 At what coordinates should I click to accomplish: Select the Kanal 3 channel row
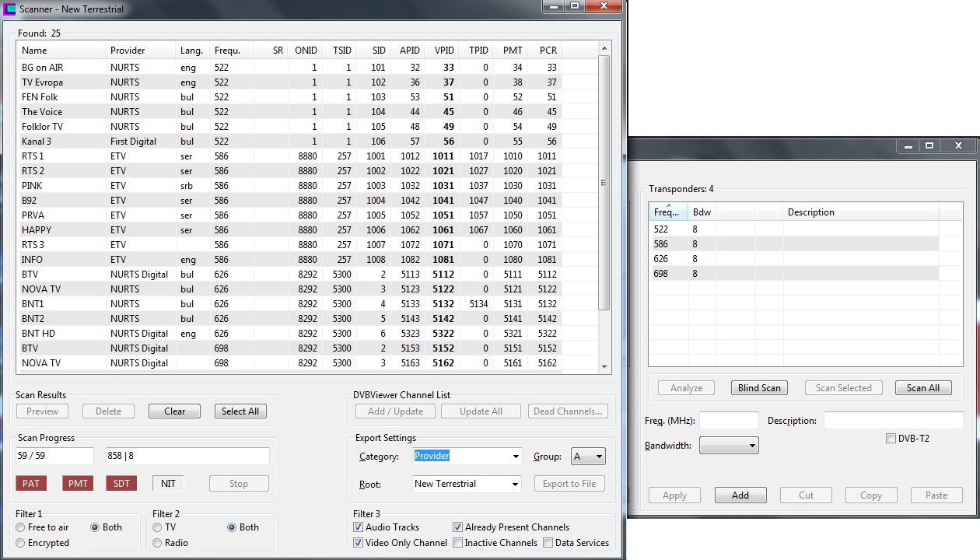307,142
